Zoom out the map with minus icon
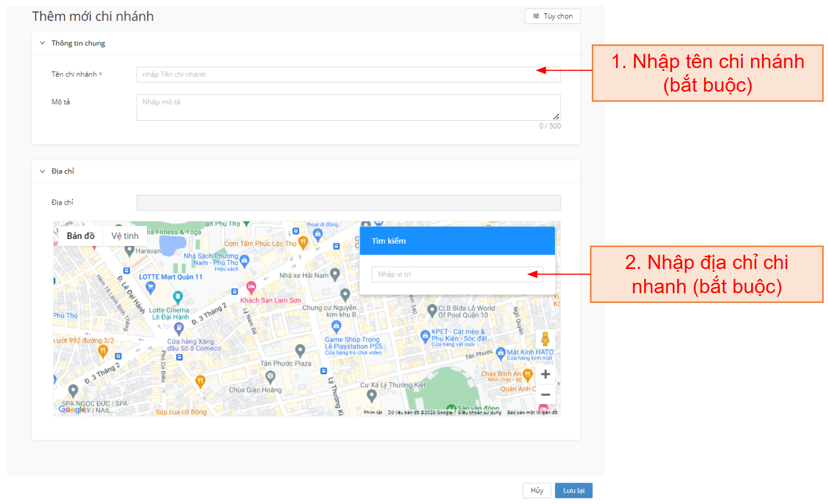 coord(545,395)
